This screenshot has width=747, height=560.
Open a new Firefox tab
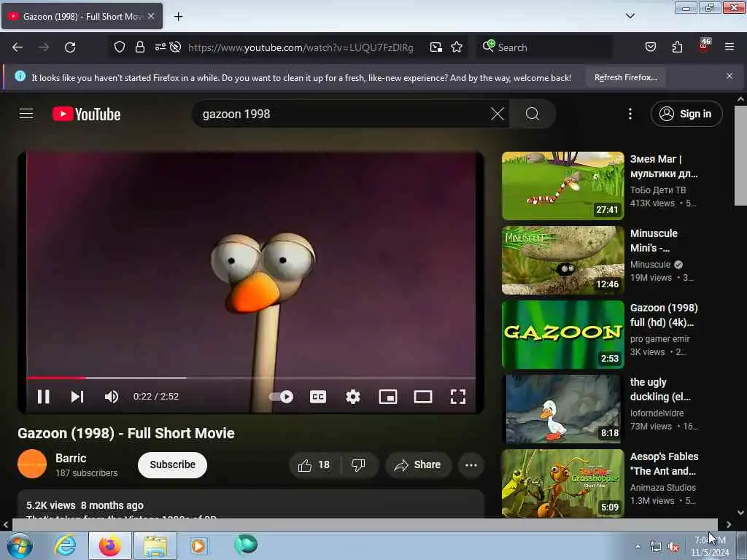point(178,17)
